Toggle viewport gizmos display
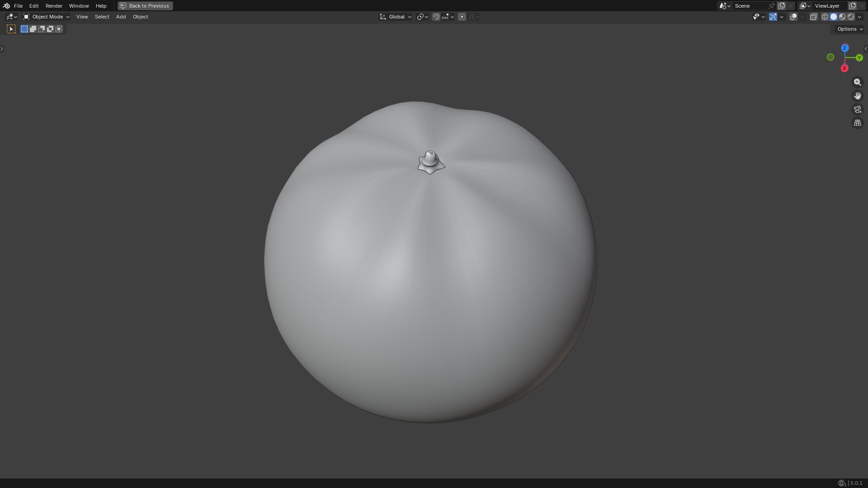Image resolution: width=868 pixels, height=488 pixels. point(773,17)
